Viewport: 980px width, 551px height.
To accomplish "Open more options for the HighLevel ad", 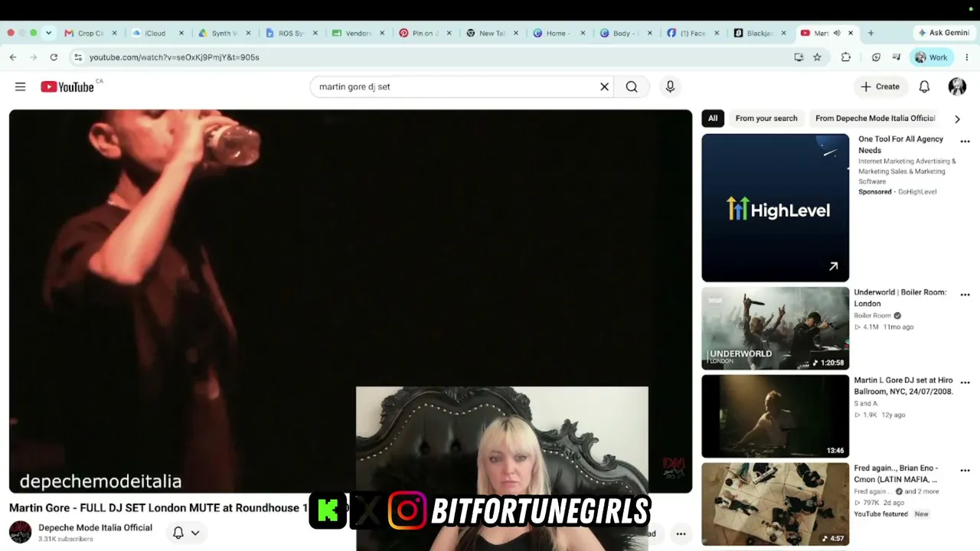I will pos(965,142).
